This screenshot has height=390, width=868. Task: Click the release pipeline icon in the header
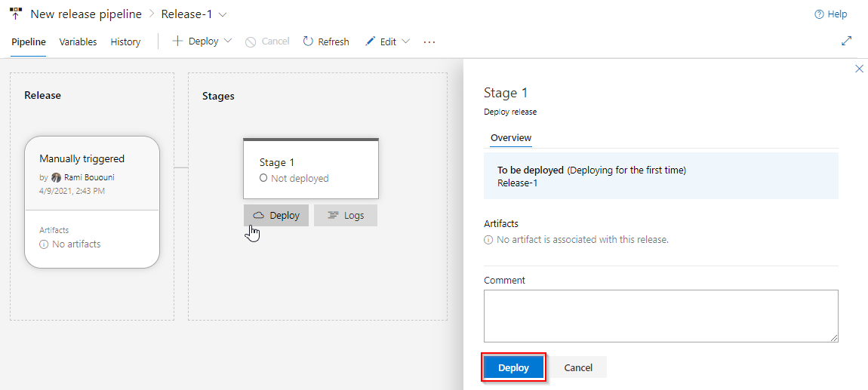click(16, 14)
